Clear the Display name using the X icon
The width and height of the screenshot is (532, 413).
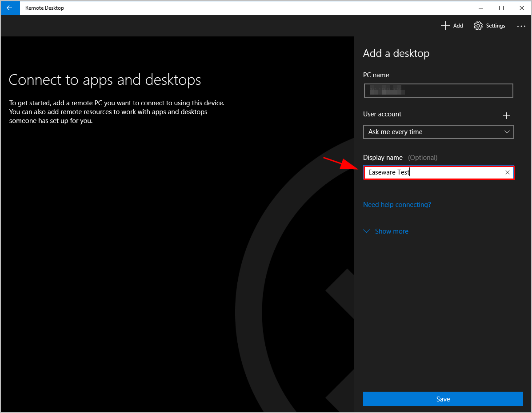pos(507,172)
